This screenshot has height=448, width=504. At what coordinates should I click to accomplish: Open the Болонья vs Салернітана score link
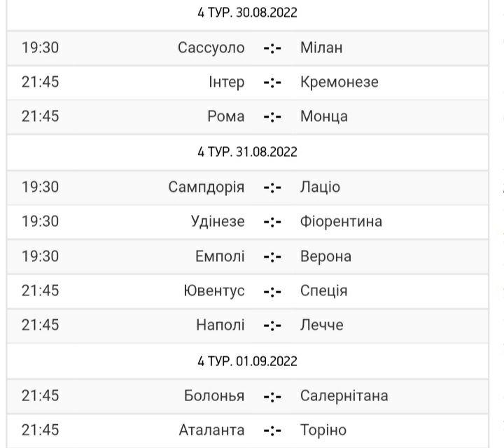point(272,395)
